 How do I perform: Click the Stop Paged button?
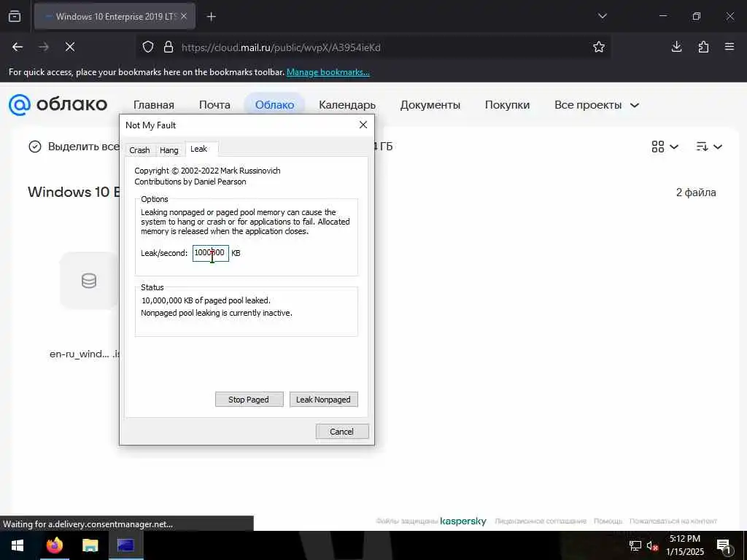click(x=249, y=400)
